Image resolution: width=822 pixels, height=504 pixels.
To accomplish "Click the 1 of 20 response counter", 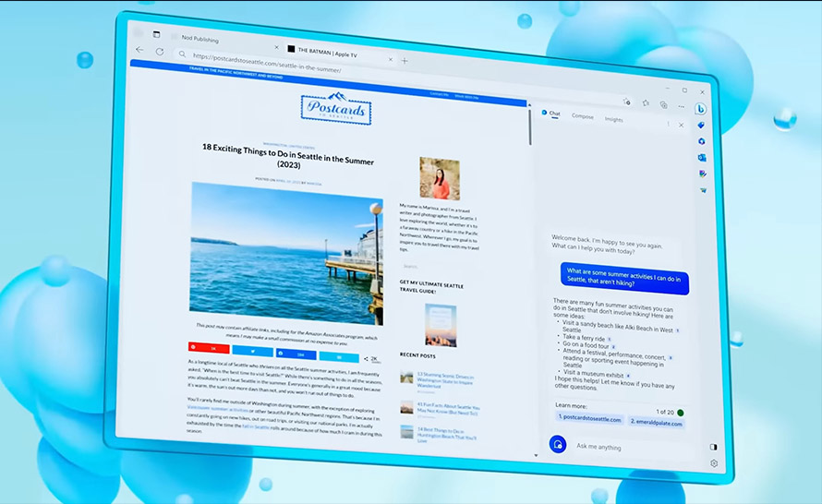I will [665, 412].
